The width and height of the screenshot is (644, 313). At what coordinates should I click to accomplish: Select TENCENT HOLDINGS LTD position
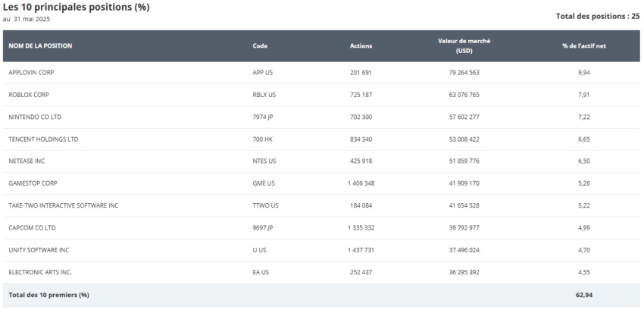[43, 139]
